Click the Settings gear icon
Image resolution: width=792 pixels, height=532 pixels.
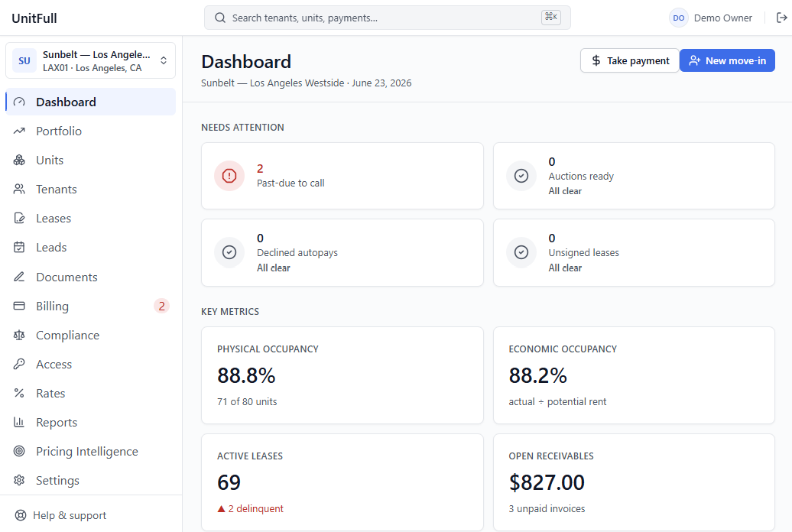[19, 481]
